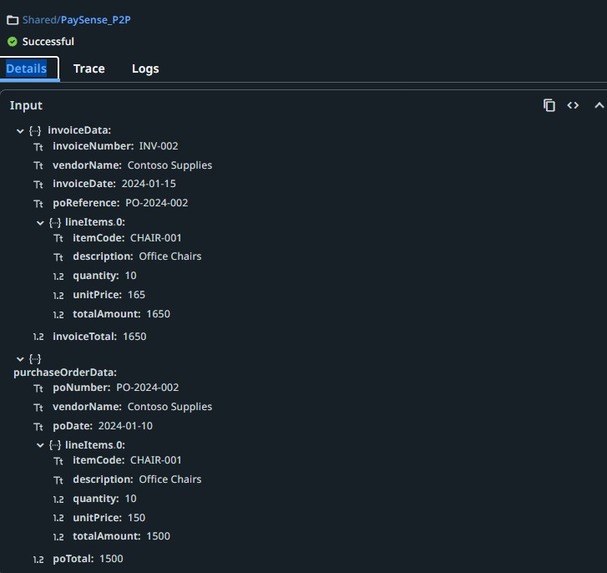Screen dimensions: 607x573
Task: Click the number-type icon beside totalAmount: 1650
Action: click(x=58, y=314)
